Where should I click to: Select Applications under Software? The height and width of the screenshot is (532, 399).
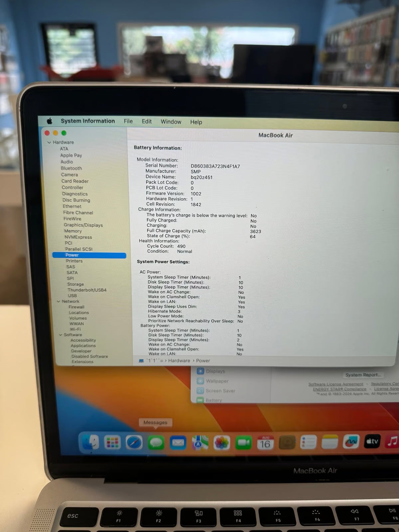coord(83,345)
